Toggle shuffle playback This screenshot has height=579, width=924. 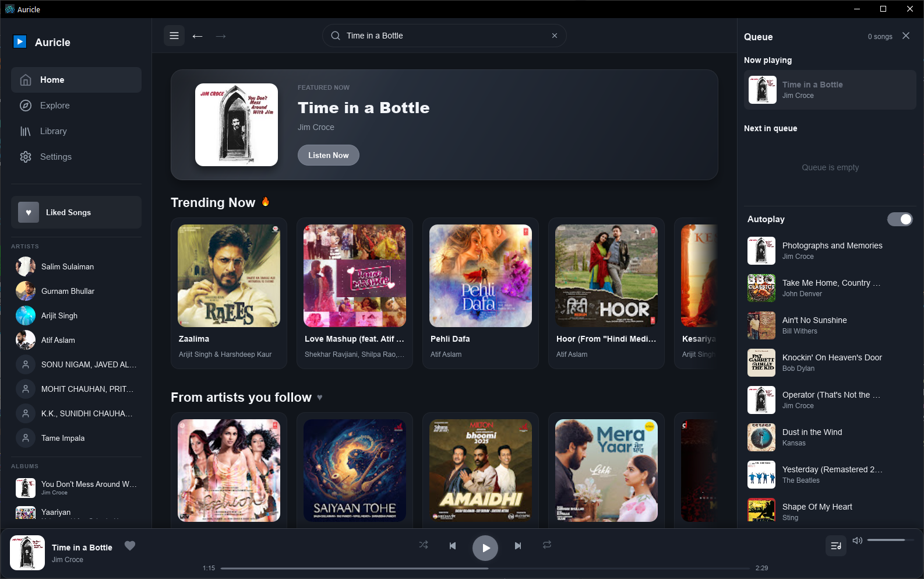(x=424, y=545)
